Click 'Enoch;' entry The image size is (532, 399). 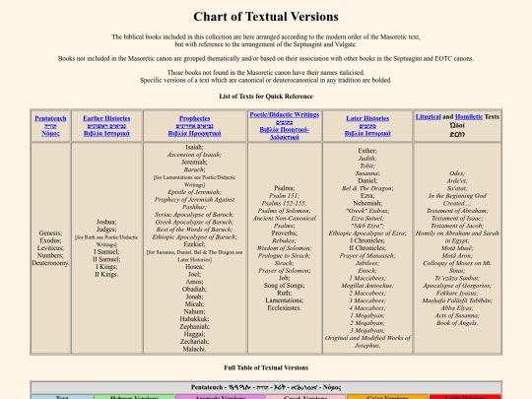point(367,270)
